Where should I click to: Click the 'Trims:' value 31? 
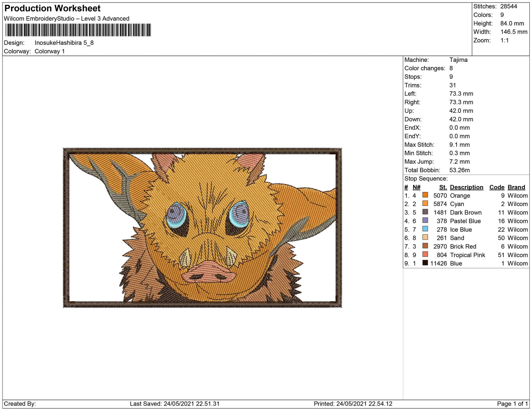[x=453, y=85]
